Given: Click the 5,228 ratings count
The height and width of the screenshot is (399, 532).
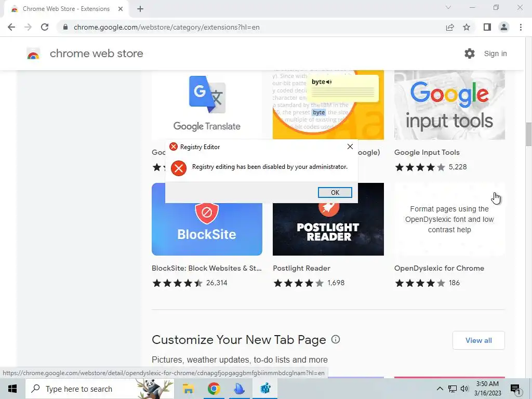Looking at the screenshot, I should (458, 167).
